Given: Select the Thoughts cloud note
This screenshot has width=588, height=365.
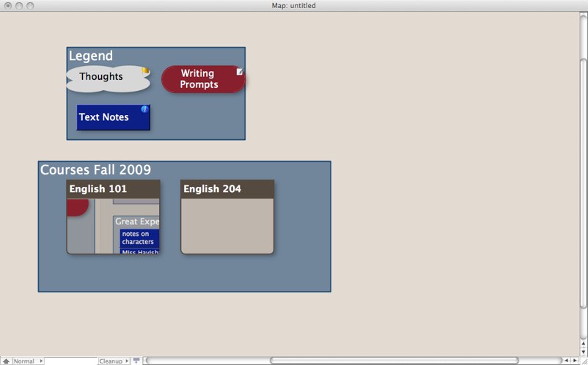Looking at the screenshot, I should [x=108, y=79].
